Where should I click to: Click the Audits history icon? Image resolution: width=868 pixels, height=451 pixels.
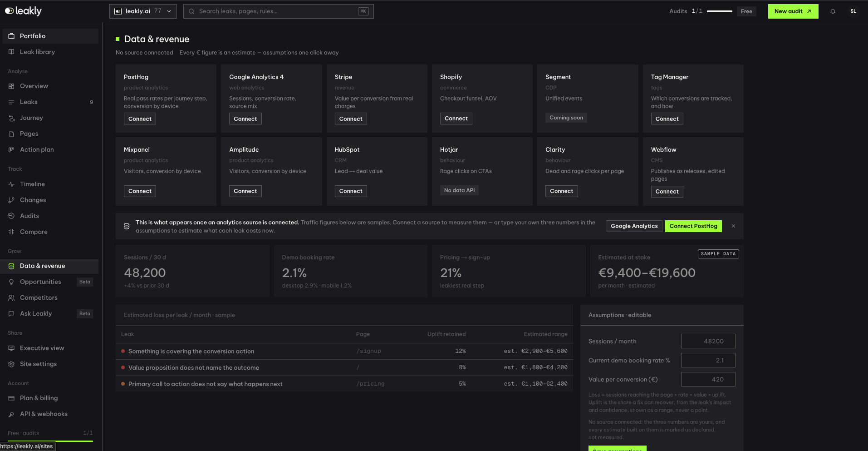[x=11, y=216]
